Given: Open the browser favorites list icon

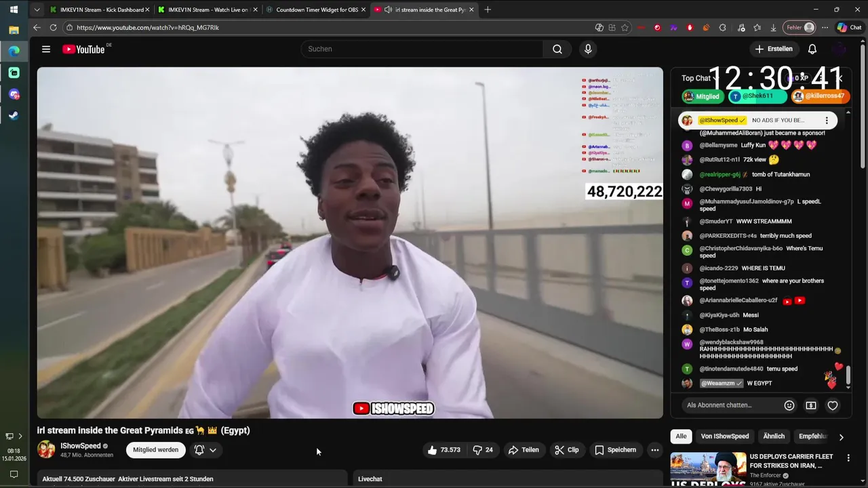Looking at the screenshot, I should (x=757, y=28).
